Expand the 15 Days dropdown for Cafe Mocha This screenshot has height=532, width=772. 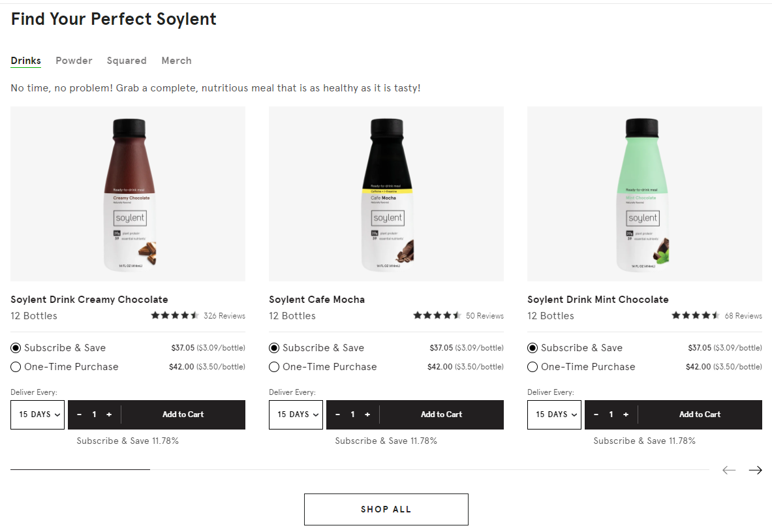[x=296, y=415]
